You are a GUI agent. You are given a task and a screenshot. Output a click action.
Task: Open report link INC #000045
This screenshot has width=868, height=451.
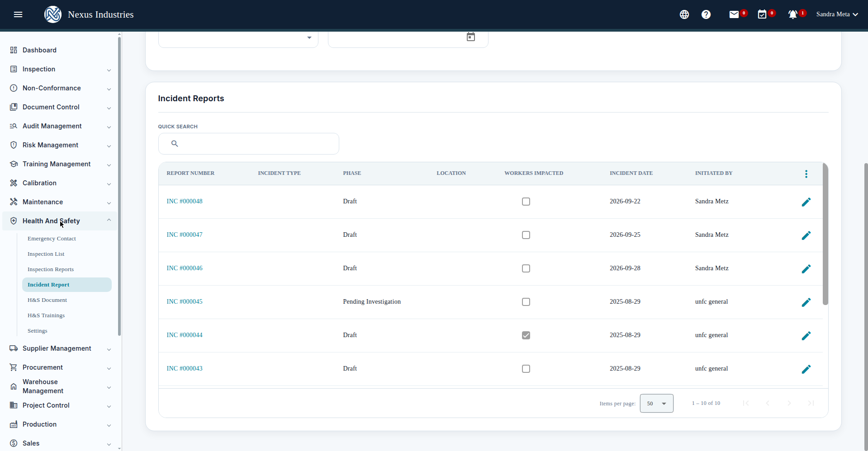point(185,301)
